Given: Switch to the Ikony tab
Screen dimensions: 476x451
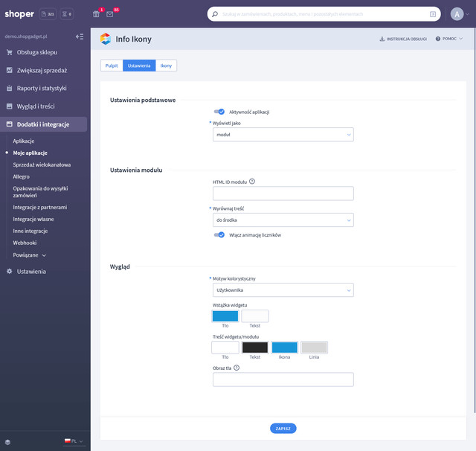Looking at the screenshot, I should point(166,65).
